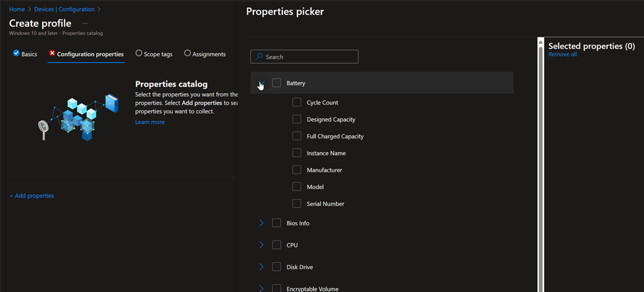
Task: Click into the Search input field
Action: tap(309, 57)
